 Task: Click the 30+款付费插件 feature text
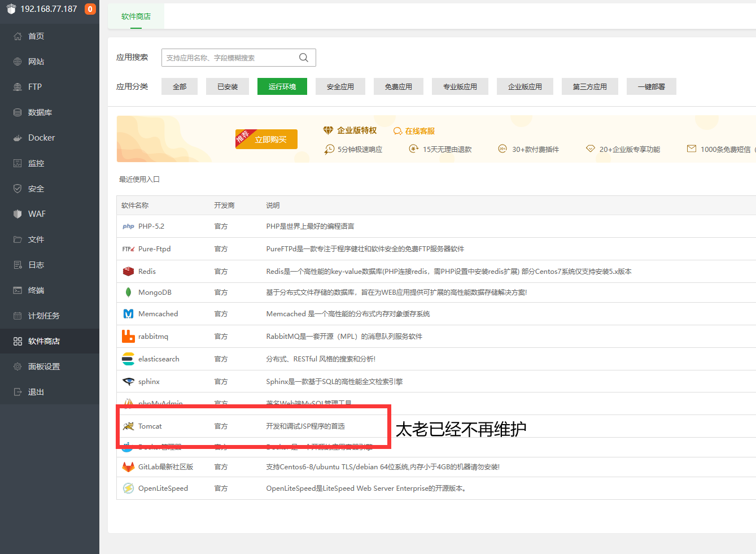pos(535,149)
